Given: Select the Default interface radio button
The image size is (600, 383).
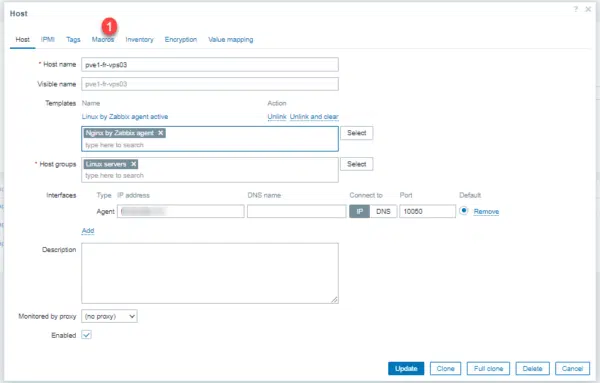Looking at the screenshot, I should [x=464, y=211].
